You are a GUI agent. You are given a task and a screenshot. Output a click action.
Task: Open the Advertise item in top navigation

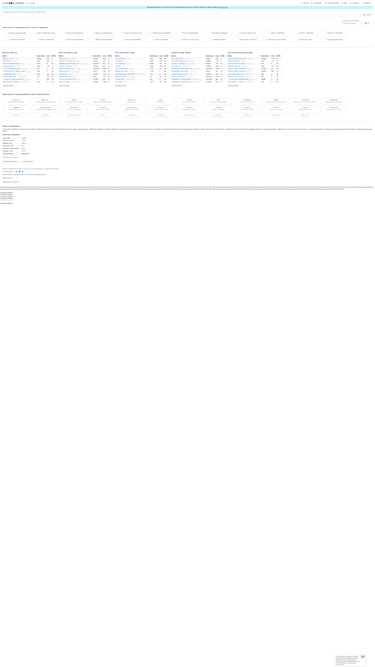[366, 3]
